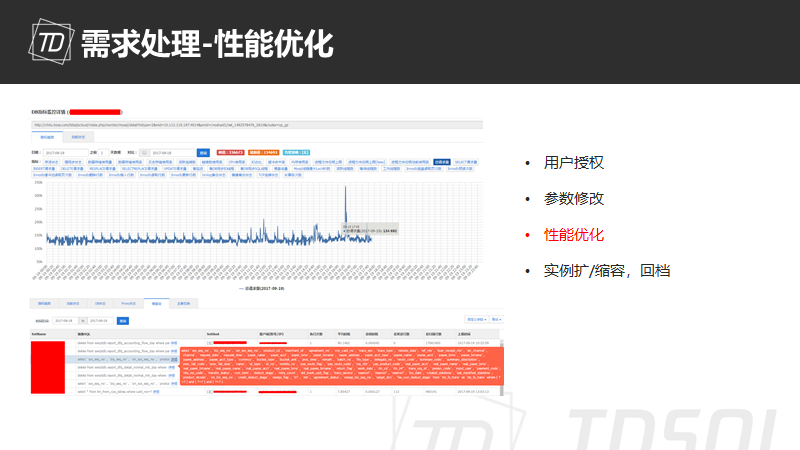800x450 pixels.
Task: Open the Proxy status tab in lower panel
Action: 129,304
